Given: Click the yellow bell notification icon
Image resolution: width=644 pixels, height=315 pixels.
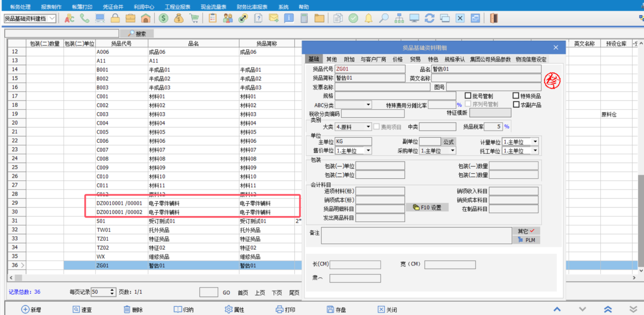Looking at the screenshot, I should point(368,18).
